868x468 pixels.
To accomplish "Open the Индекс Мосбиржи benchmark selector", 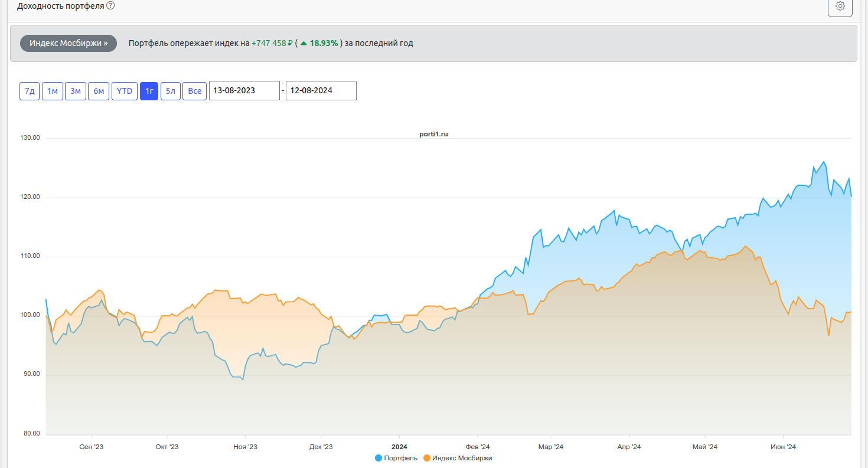I will 68,43.
